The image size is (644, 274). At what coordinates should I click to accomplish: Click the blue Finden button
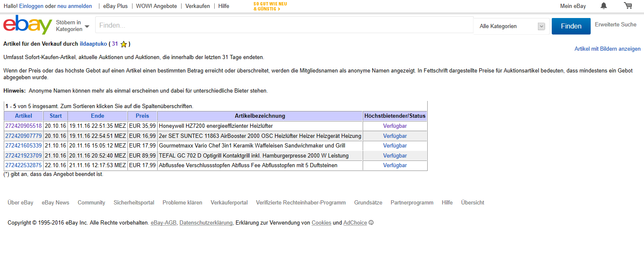[571, 26]
